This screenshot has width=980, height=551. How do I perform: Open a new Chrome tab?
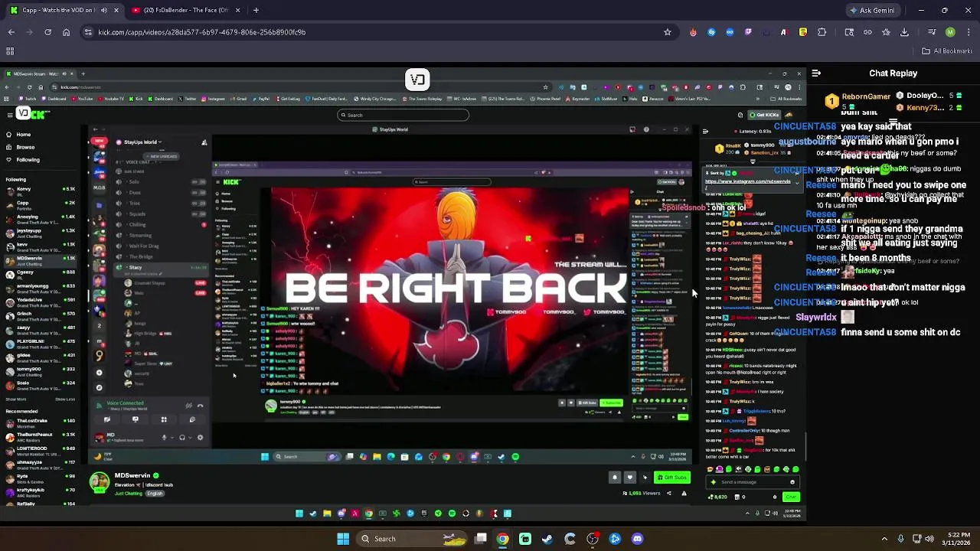[x=256, y=10]
